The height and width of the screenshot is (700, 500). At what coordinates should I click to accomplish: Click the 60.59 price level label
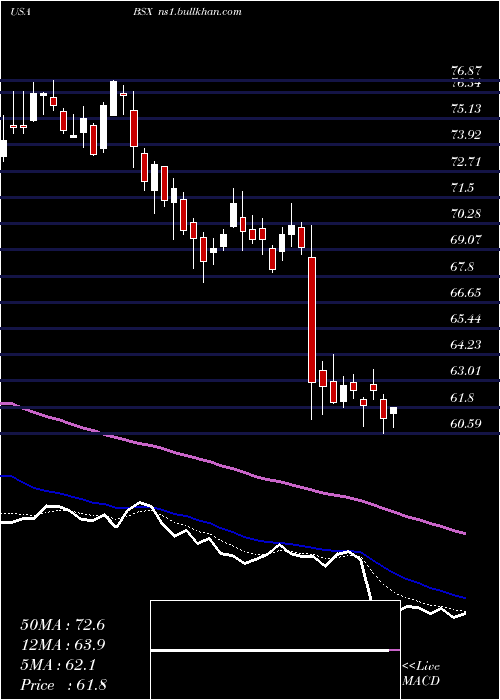click(466, 423)
